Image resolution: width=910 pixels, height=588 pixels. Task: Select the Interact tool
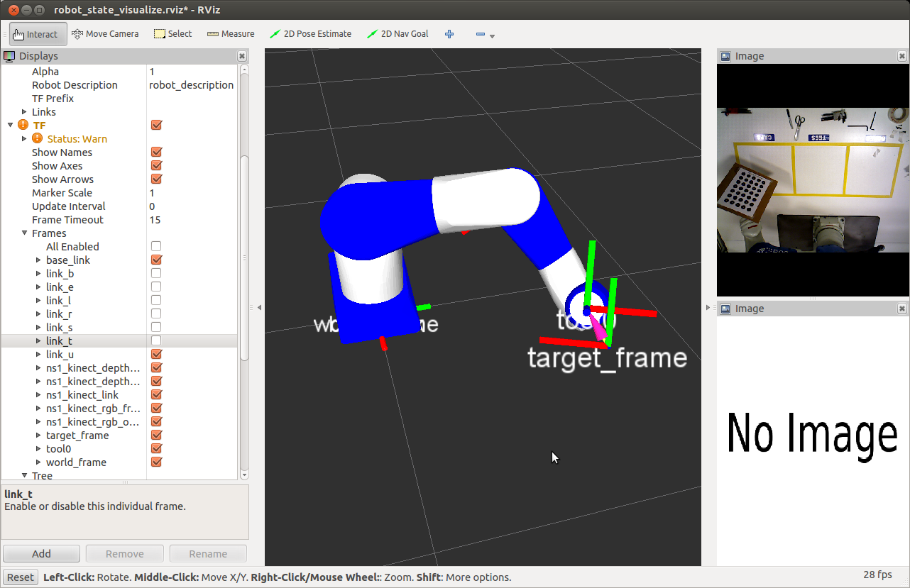pos(36,34)
